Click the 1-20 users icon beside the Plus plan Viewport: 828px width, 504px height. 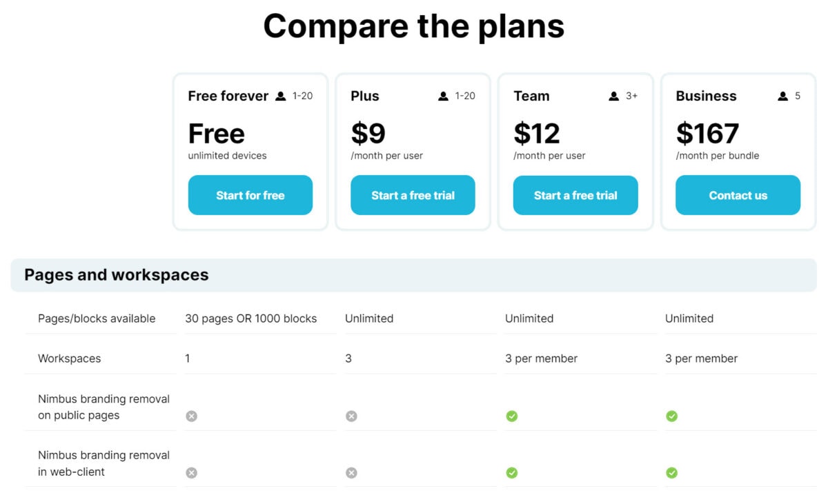point(443,96)
